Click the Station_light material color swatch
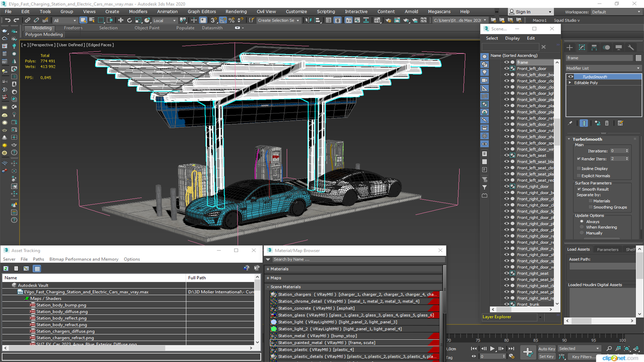The height and width of the screenshot is (362, 644). (x=274, y=322)
